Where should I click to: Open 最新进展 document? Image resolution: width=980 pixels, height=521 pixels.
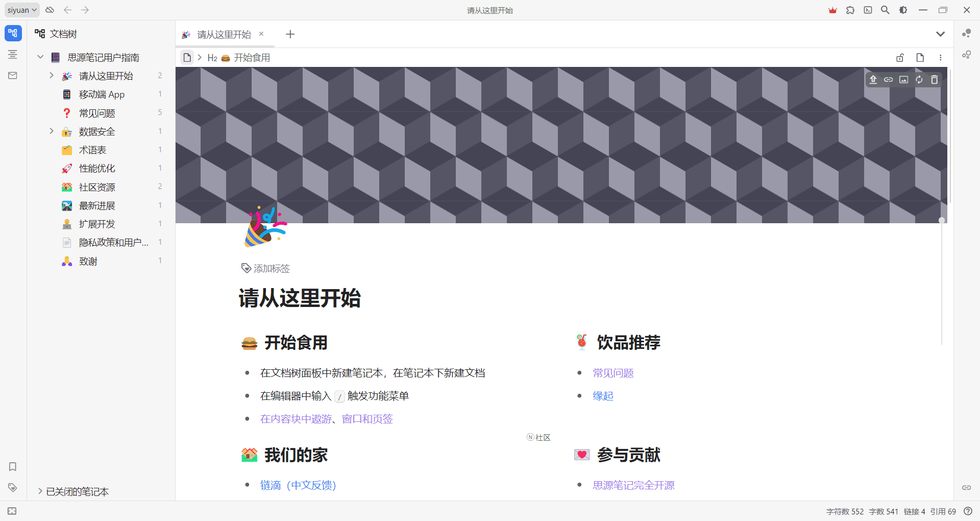(x=97, y=205)
